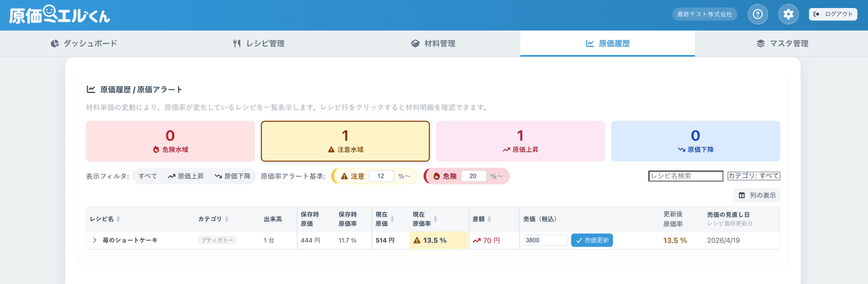Choose すべて display filter
868x284 pixels.
[148, 176]
